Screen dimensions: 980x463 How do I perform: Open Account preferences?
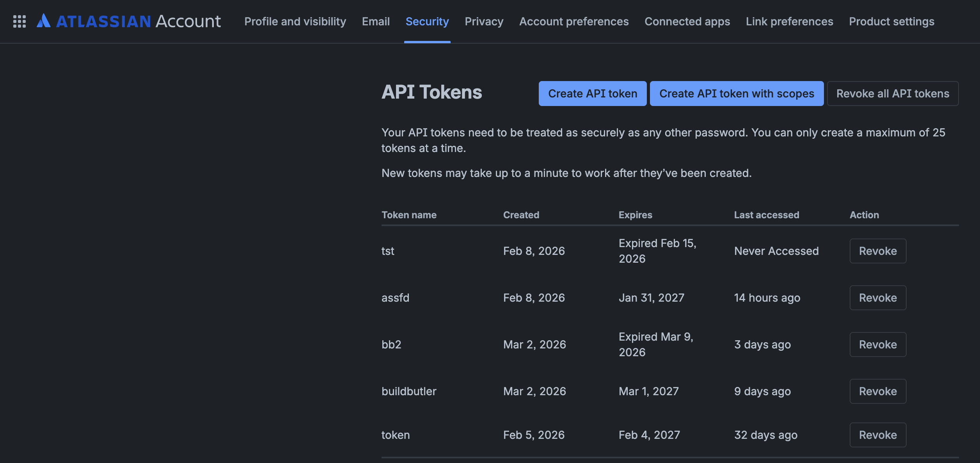point(573,21)
